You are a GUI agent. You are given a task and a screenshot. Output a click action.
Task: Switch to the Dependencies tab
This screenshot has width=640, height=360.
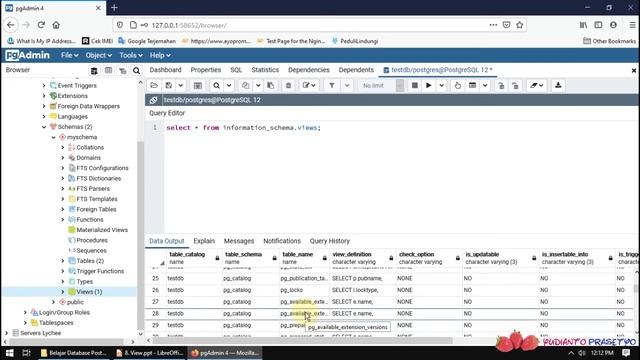[309, 70]
